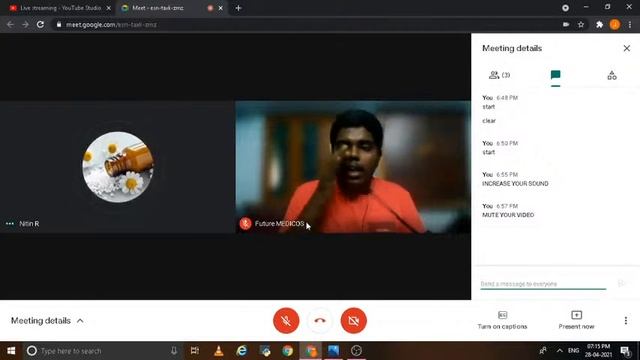This screenshot has height=360, width=640.
Task: Click the INCREASE YOUR SOUND chat message
Action: pos(515,184)
